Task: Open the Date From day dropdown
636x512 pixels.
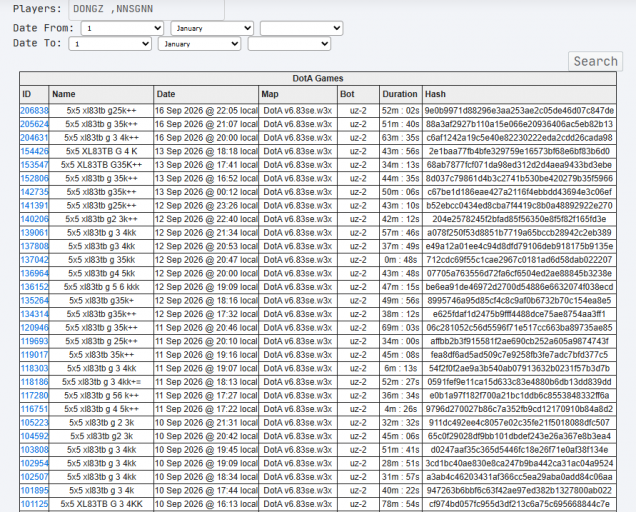Action: pyautogui.click(x=122, y=28)
